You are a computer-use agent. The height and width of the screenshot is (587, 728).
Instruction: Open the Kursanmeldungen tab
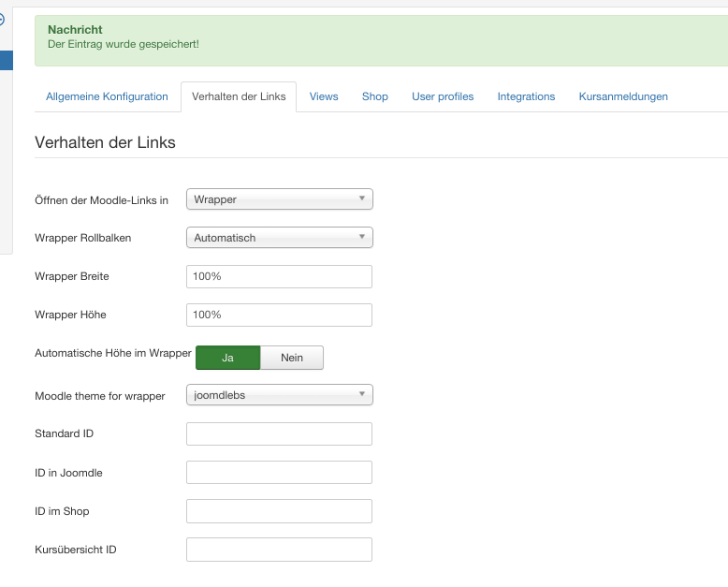[x=623, y=96]
